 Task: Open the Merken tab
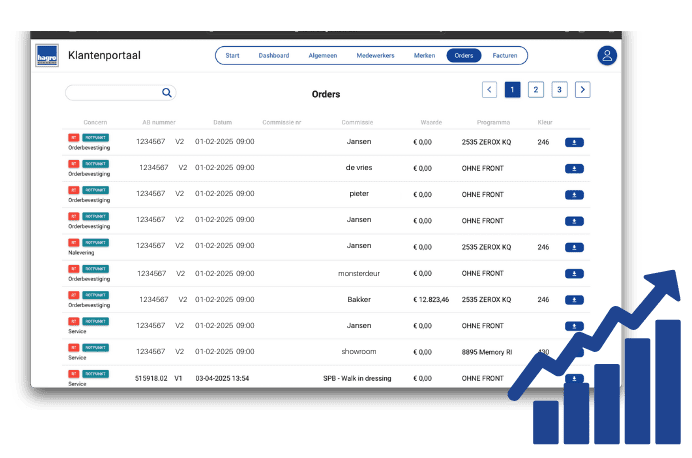point(424,56)
